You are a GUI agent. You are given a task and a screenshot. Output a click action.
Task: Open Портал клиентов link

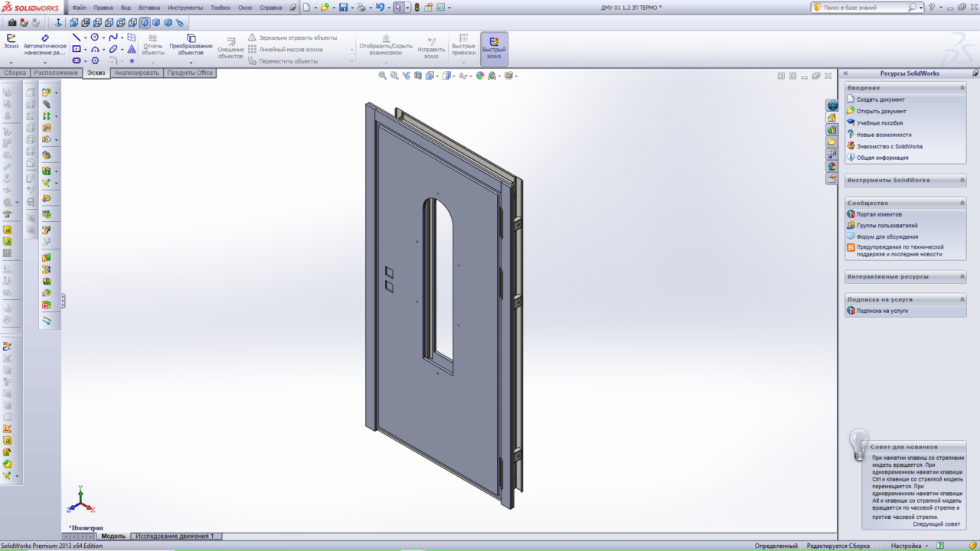[879, 214]
